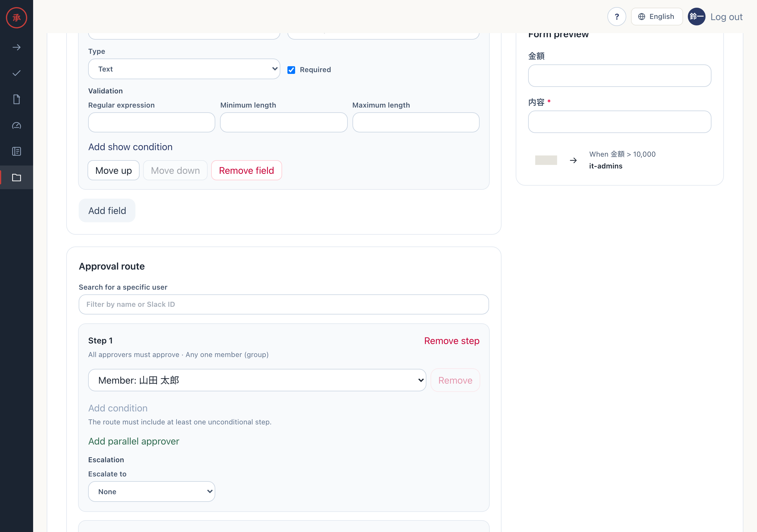Click the Step 1 heading
The height and width of the screenshot is (532, 757).
click(x=100, y=340)
